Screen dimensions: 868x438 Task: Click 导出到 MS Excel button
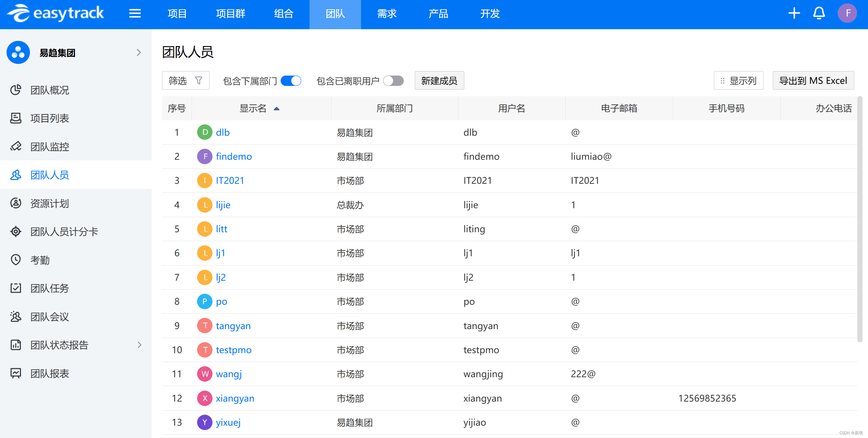click(813, 81)
